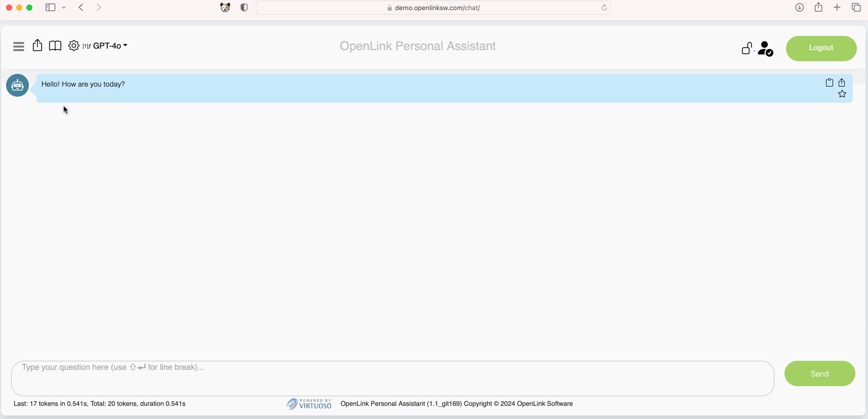The image size is (868, 419).
Task: Click the Powered by Virtuoso logo
Action: pos(309,404)
